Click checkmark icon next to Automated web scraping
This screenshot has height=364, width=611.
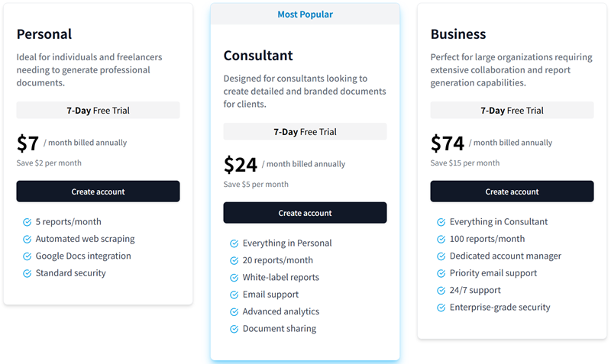(x=27, y=239)
